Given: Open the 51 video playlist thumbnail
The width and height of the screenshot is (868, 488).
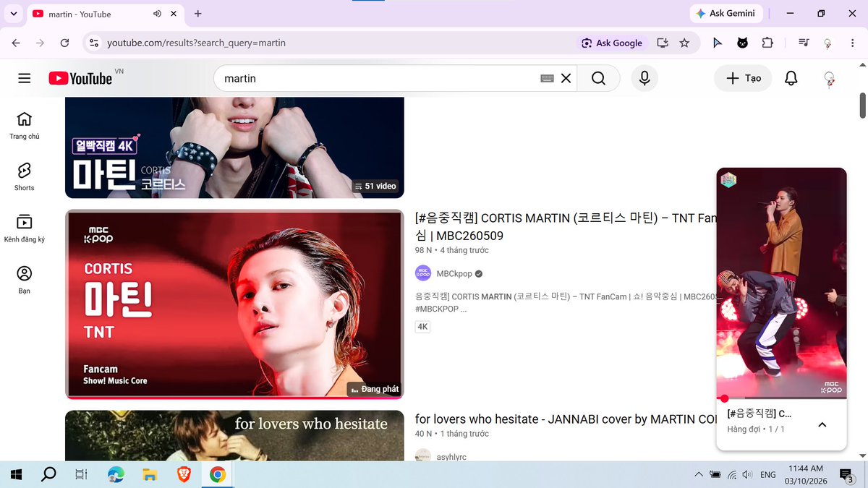Looking at the screenshot, I should pyautogui.click(x=234, y=147).
